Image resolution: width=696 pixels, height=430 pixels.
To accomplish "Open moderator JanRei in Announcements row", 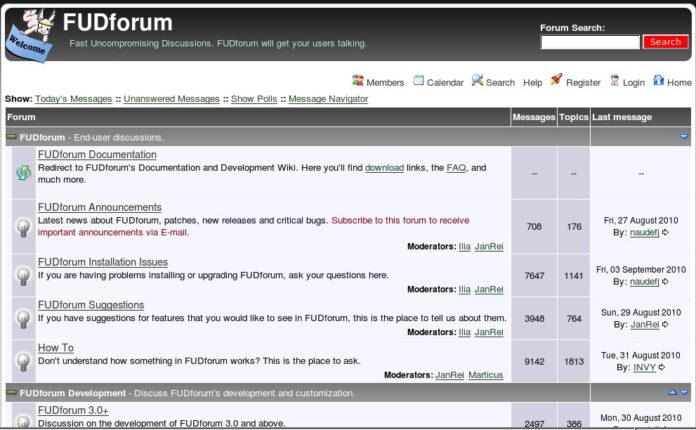I will 489,246.
